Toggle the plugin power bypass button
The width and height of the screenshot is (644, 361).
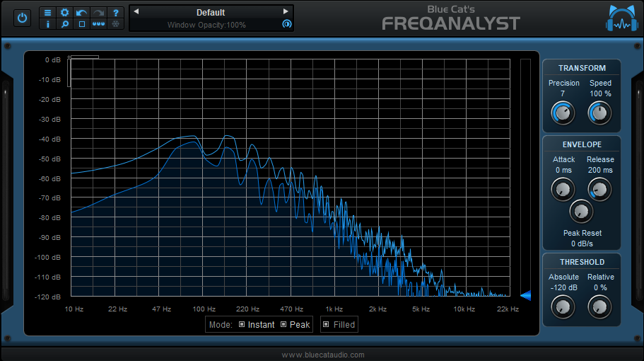(22, 18)
